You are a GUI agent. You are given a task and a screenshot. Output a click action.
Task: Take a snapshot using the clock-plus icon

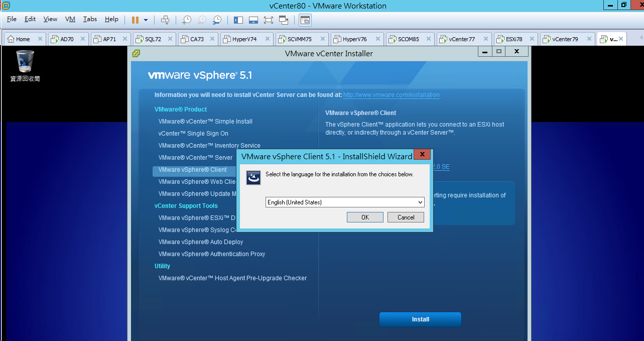187,20
